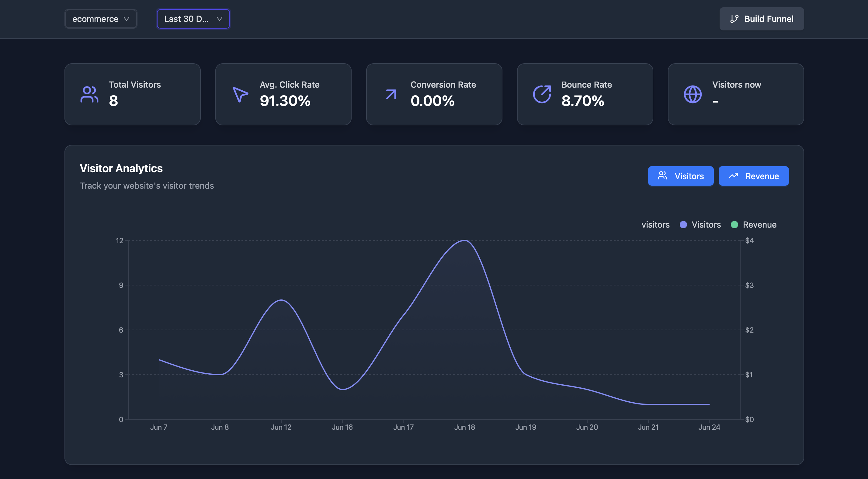The image size is (868, 479).
Task: Switch to the Visitors view
Action: coord(681,176)
